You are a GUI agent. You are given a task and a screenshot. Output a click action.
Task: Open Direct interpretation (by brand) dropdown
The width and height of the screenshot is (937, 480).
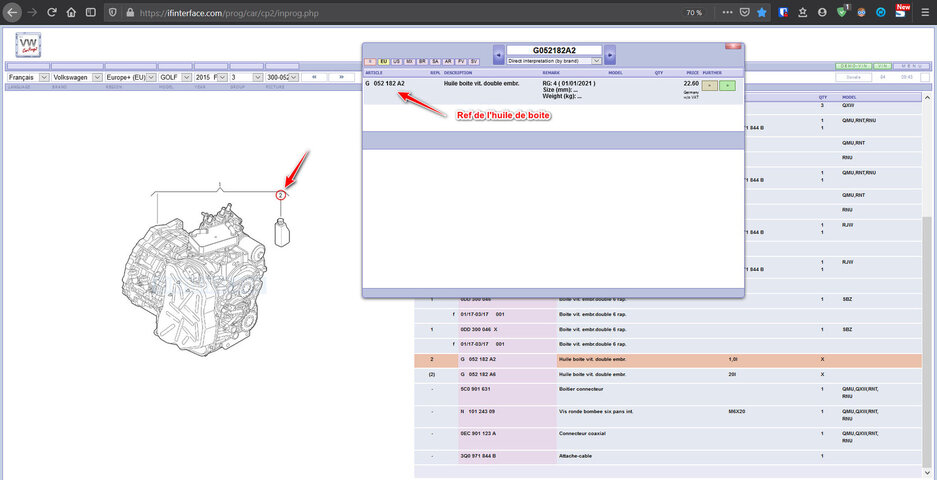pos(553,61)
